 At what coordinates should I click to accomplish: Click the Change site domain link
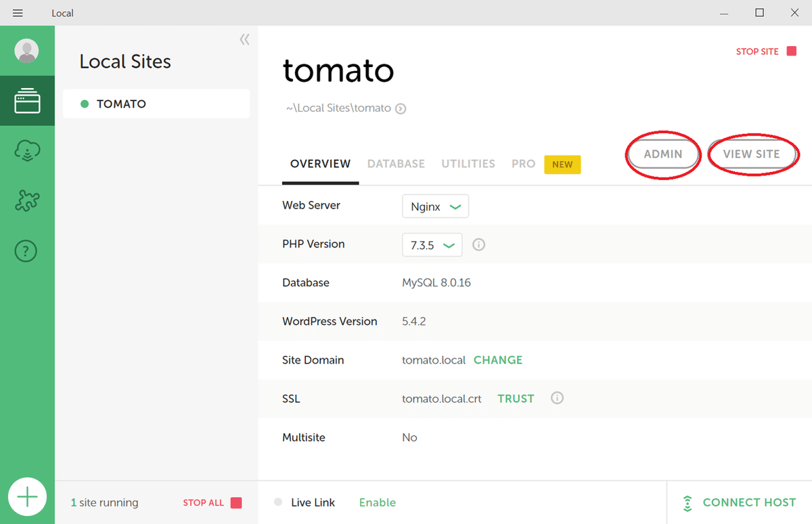[498, 360]
